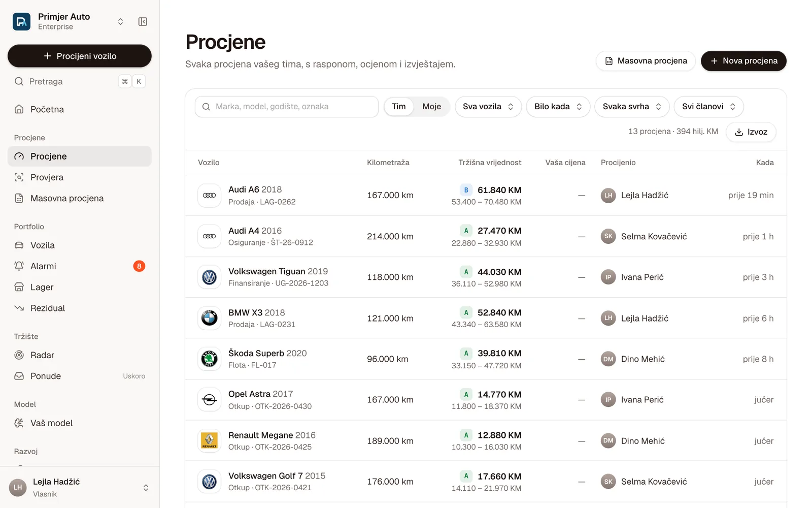Collapse the sidebar panel icon
812x508 pixels.
143,21
